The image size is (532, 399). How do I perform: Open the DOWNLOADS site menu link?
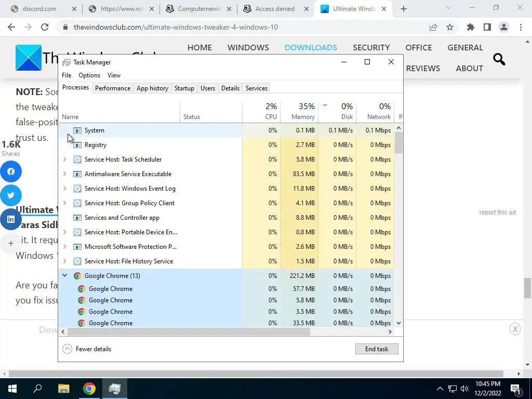coord(311,47)
